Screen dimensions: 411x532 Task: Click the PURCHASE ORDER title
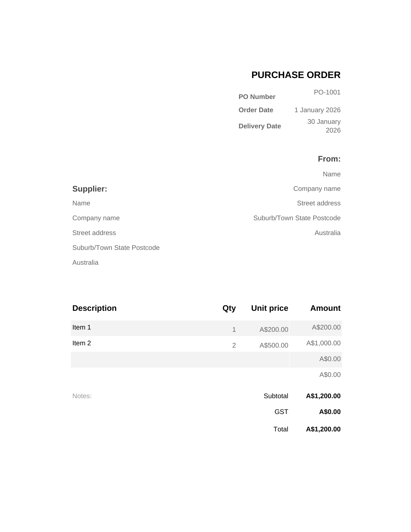[x=296, y=75]
